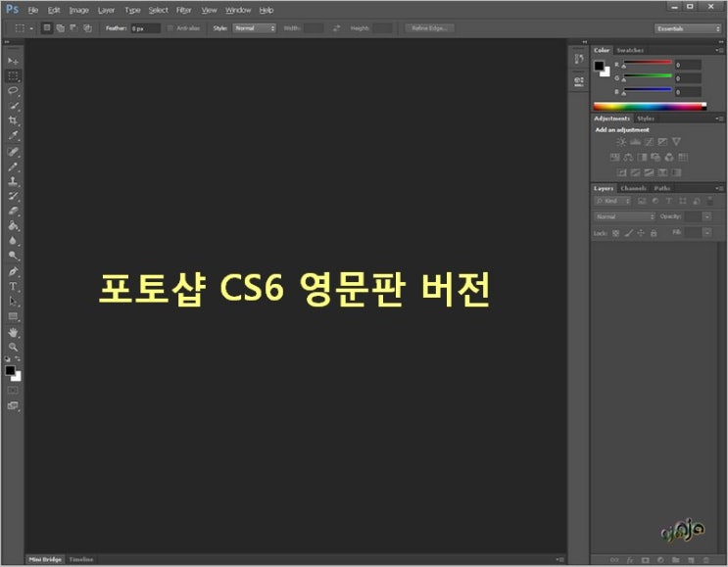Viewport: 728px width, 567px height.
Task: Select the Horizontal Type tool
Action: click(13, 286)
